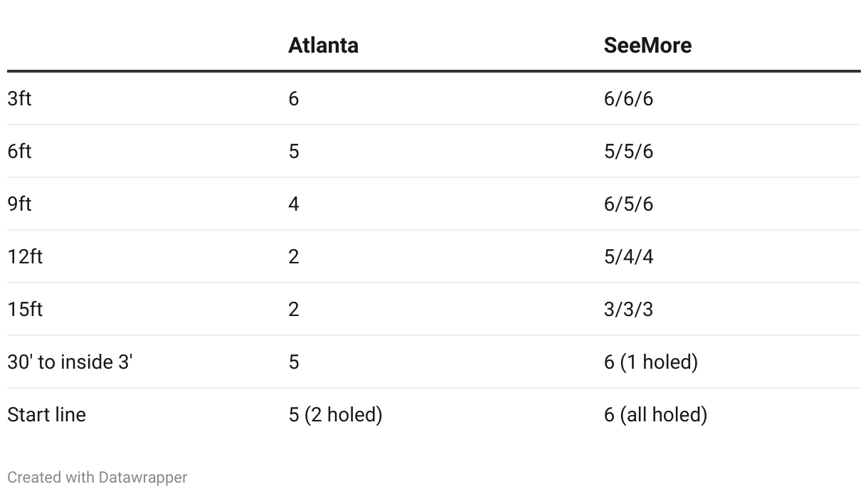Click SeeMore value 5/4/4 for 12ft
Viewport: 868px width, 494px height.
(628, 256)
